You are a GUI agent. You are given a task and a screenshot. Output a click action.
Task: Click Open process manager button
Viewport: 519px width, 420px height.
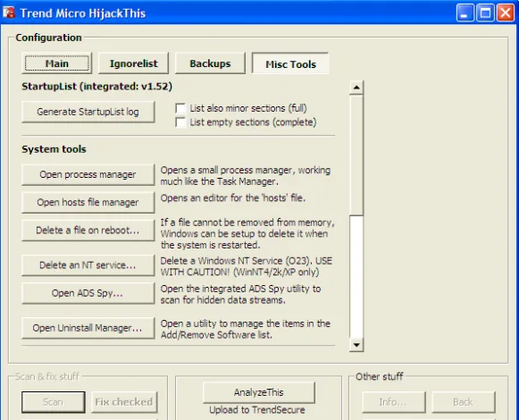(x=88, y=174)
